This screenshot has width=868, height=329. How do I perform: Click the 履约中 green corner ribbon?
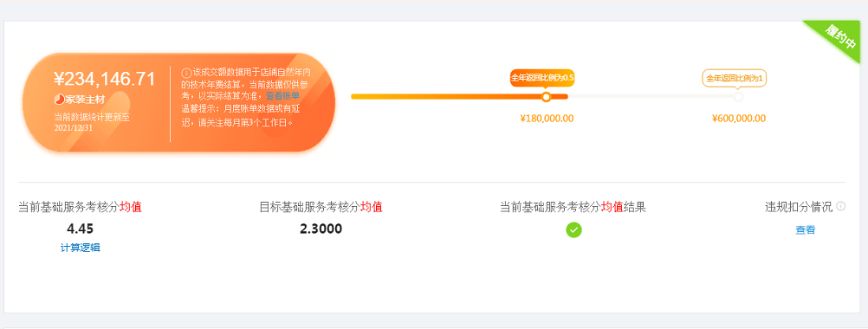(x=839, y=38)
